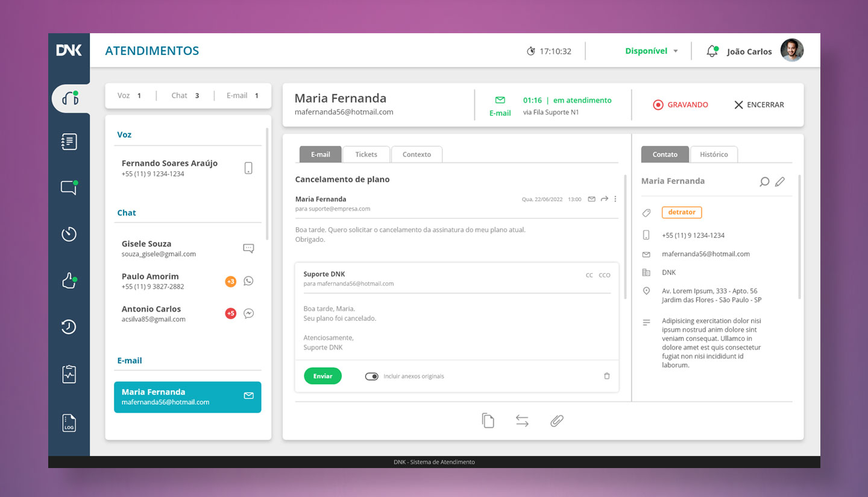
Task: Open the chat messages sidebar icon
Action: [x=69, y=188]
